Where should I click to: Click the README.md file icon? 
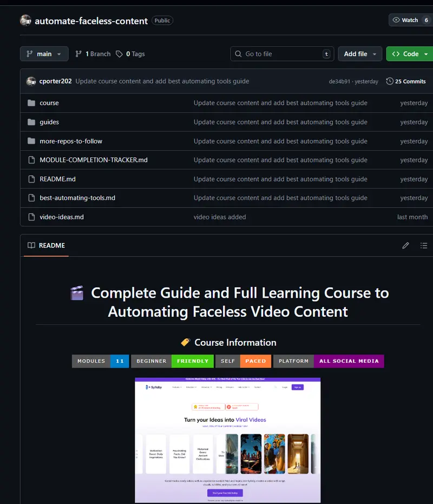31,179
